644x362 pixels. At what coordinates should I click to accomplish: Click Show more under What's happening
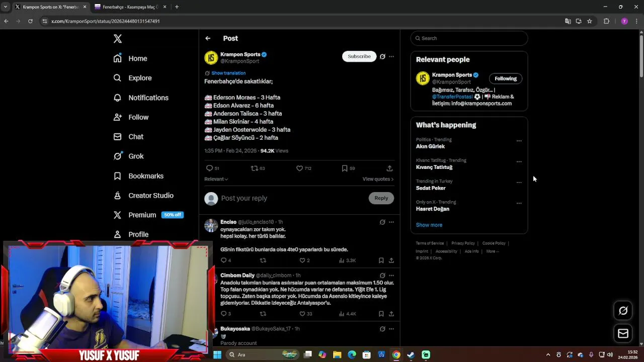[x=429, y=225]
